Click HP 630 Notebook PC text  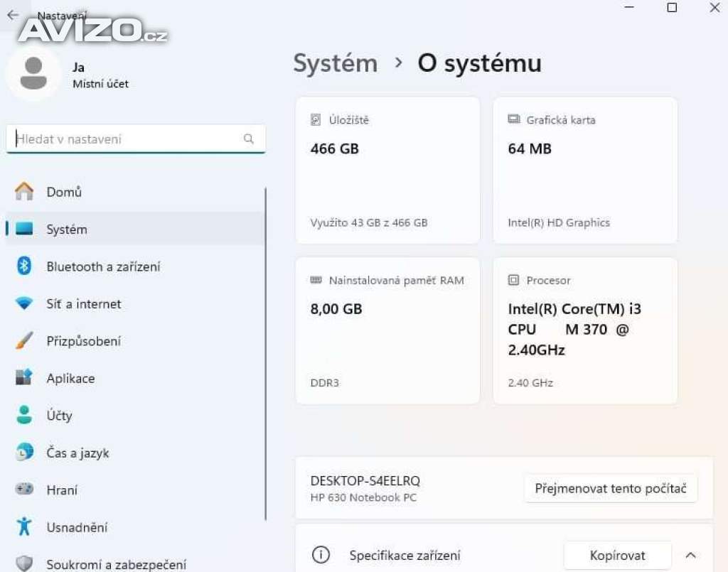pos(363,497)
